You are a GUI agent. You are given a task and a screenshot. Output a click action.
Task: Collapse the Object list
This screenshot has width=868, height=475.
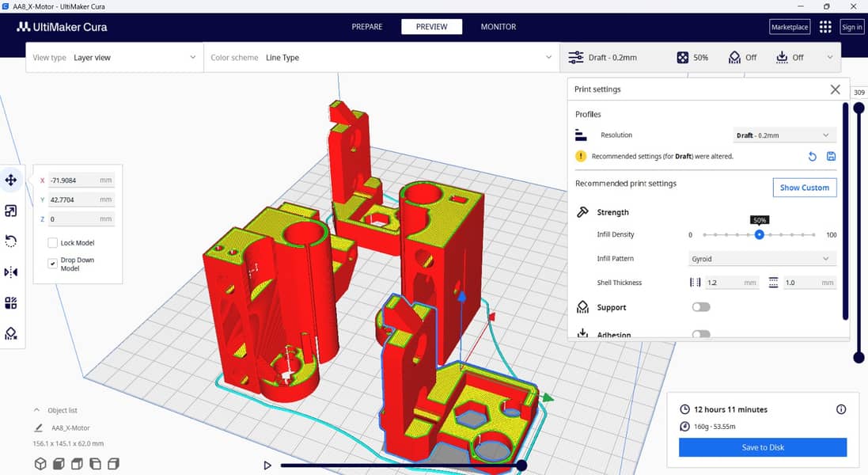pyautogui.click(x=36, y=410)
